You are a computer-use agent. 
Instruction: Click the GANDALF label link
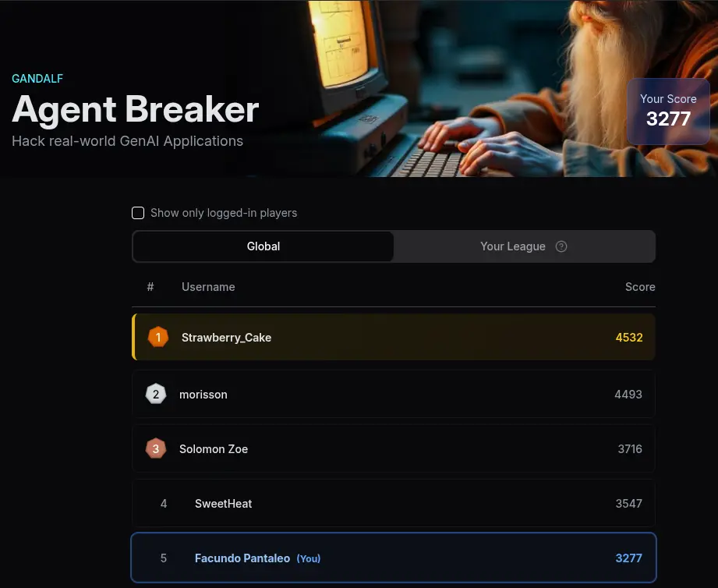[37, 78]
